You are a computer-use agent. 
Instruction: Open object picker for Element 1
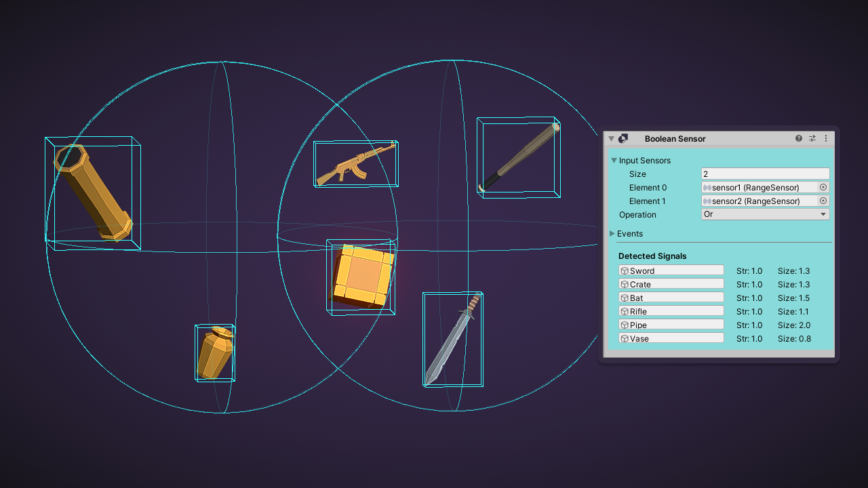[x=823, y=201]
